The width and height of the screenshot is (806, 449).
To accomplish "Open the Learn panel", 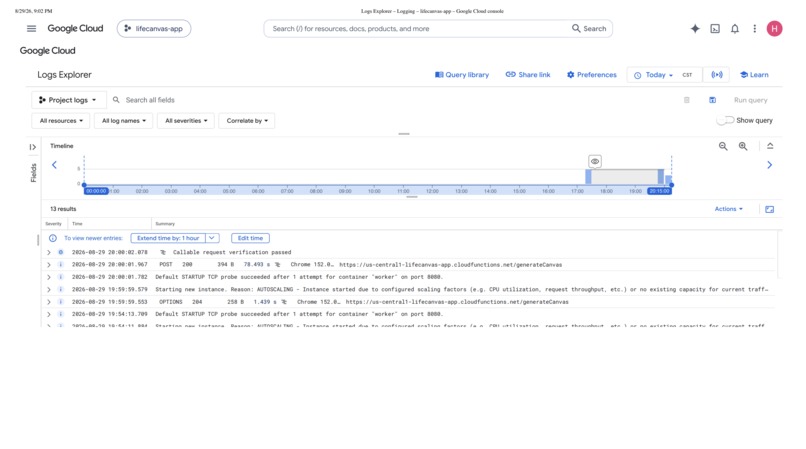I will (x=754, y=75).
